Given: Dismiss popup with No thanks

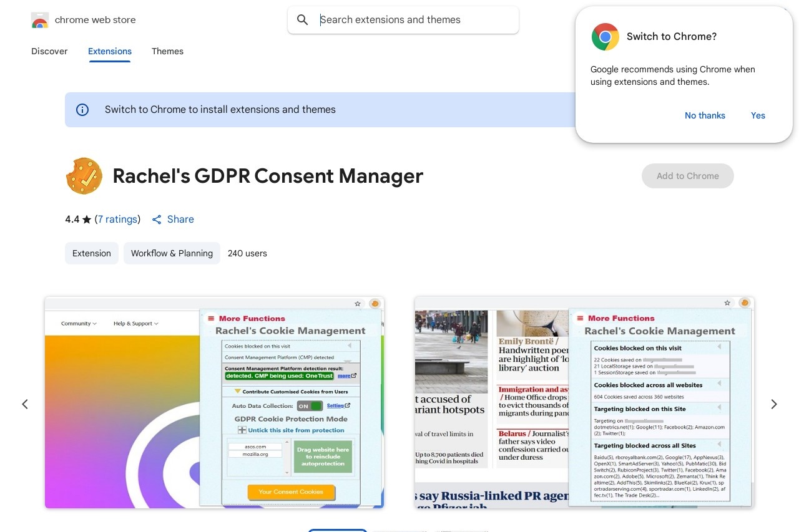Looking at the screenshot, I should pos(705,115).
